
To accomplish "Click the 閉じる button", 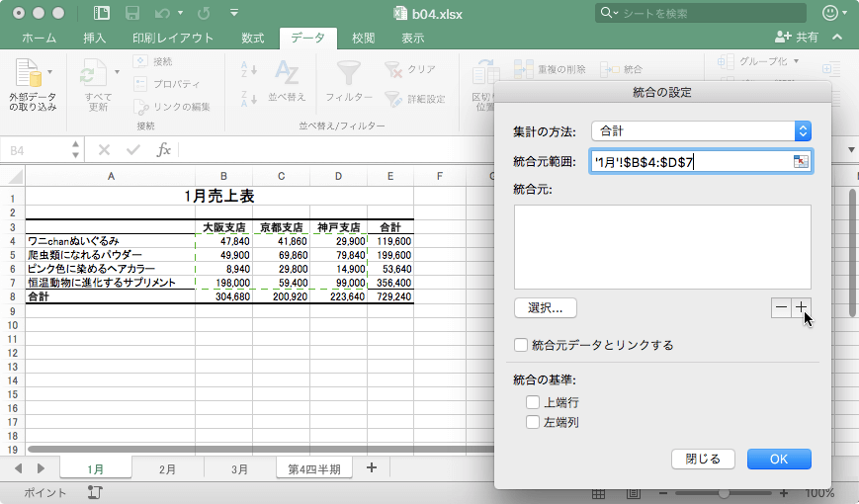I will point(703,460).
